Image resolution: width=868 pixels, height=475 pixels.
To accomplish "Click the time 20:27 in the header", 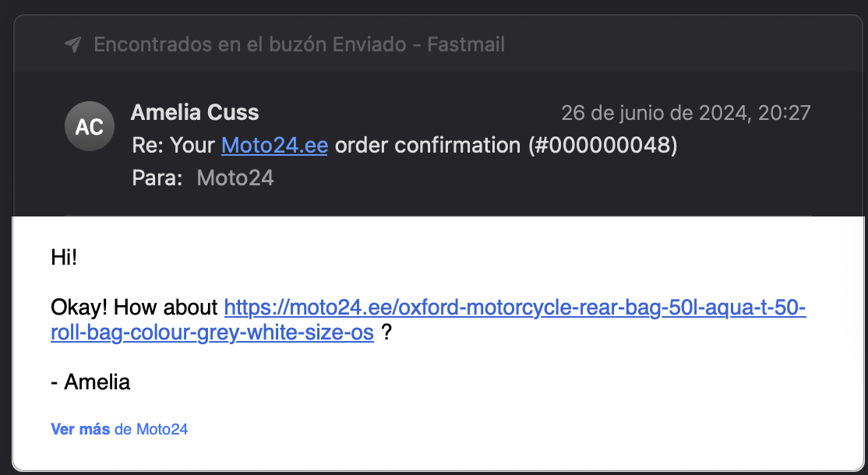I will [785, 114].
